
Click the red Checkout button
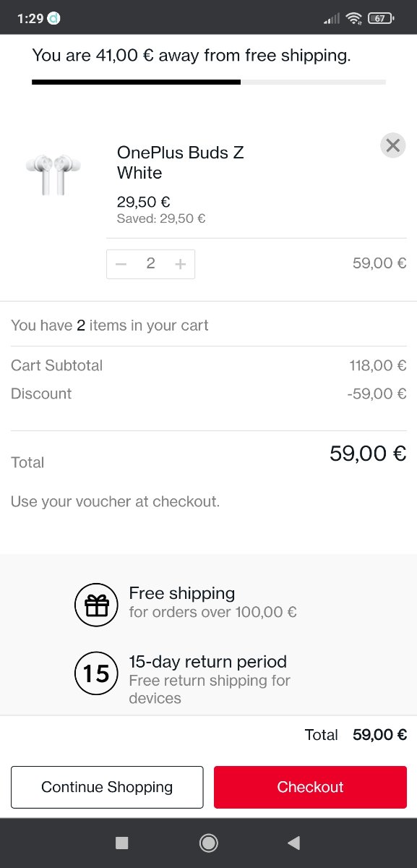(310, 787)
